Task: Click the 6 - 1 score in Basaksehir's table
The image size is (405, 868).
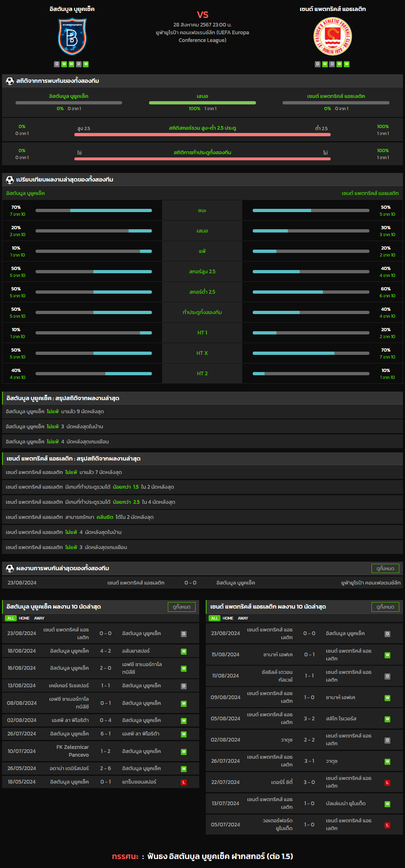Action: coord(105,734)
